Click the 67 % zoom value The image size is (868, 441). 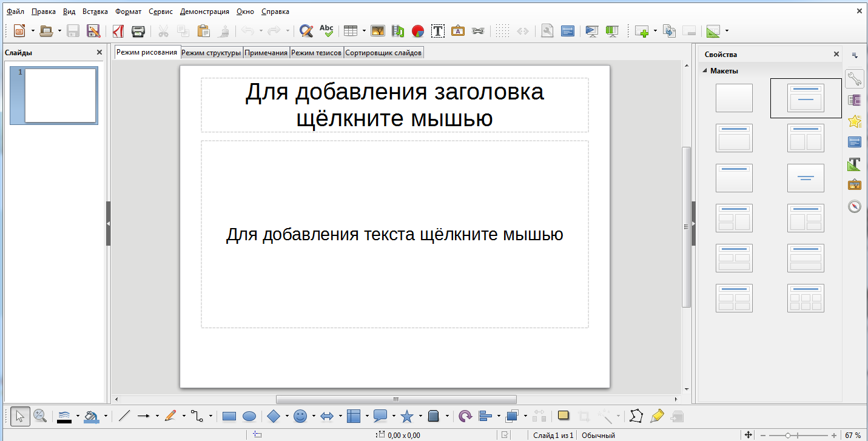click(853, 435)
